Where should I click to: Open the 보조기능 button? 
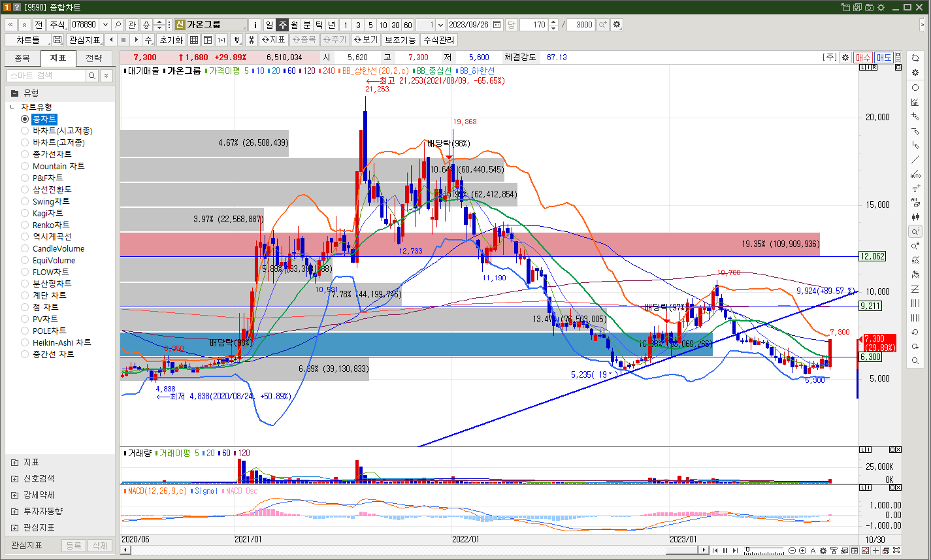pyautogui.click(x=400, y=40)
